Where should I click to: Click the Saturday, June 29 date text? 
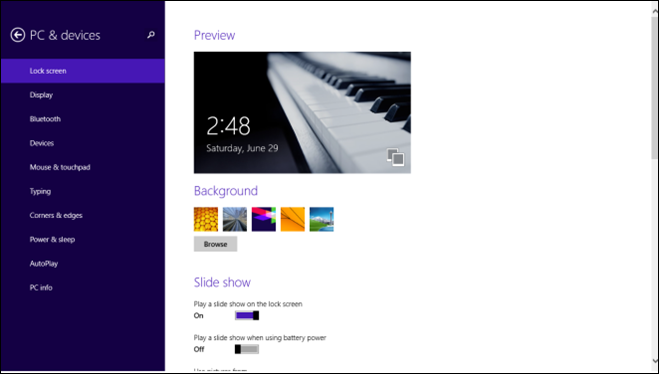[242, 148]
